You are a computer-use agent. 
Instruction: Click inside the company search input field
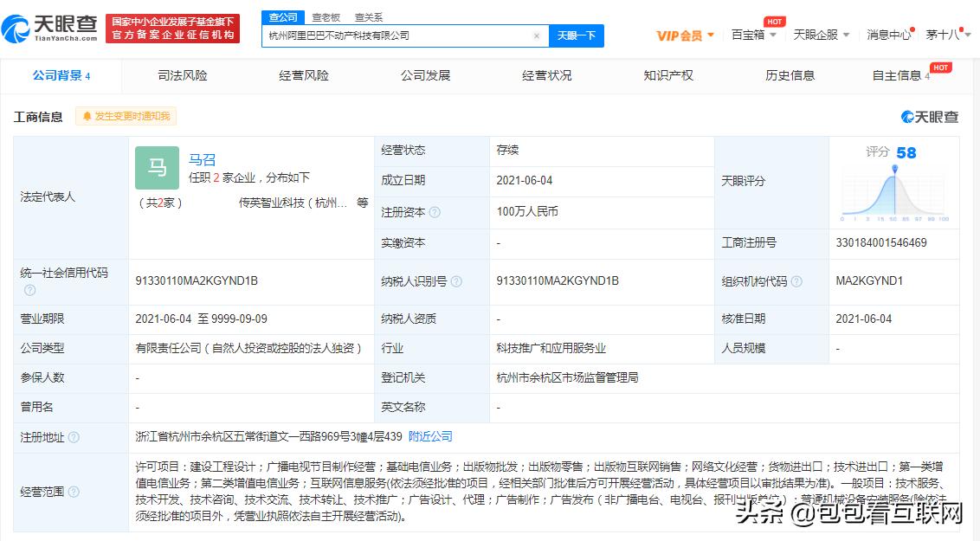[x=390, y=35]
